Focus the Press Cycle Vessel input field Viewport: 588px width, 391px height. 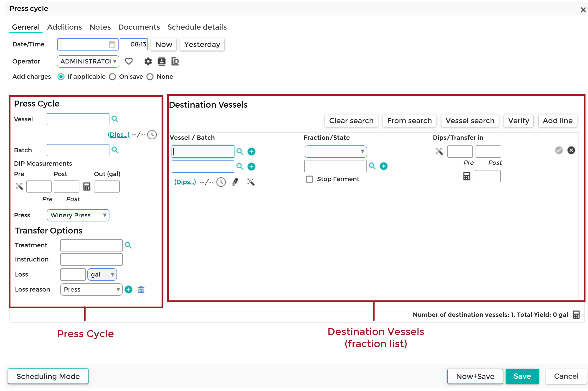[x=78, y=119]
